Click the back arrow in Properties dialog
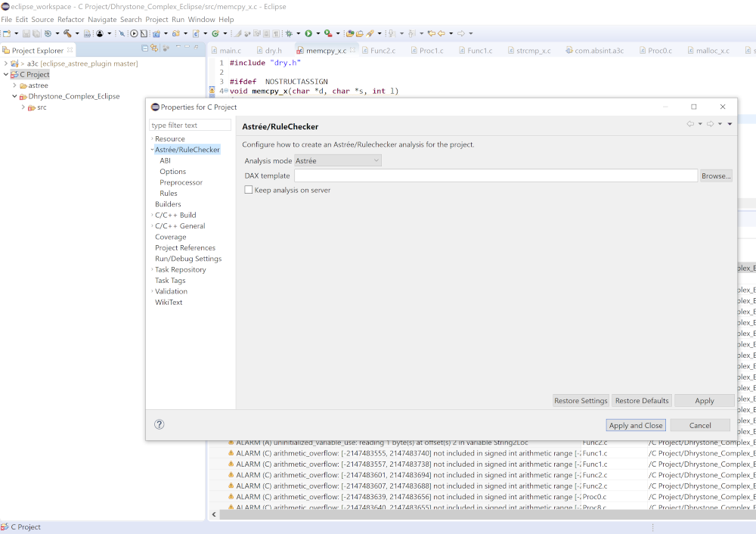Viewport: 756px width, 534px height. pyautogui.click(x=690, y=124)
